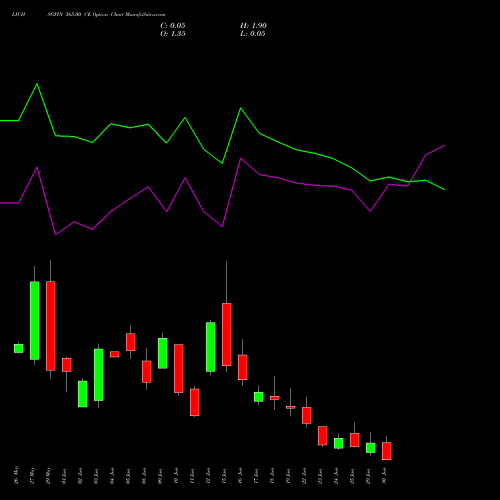Click the '29 May' date axis label
Image resolution: width=500 pixels, height=500 pixels.
pyautogui.click(x=49, y=475)
